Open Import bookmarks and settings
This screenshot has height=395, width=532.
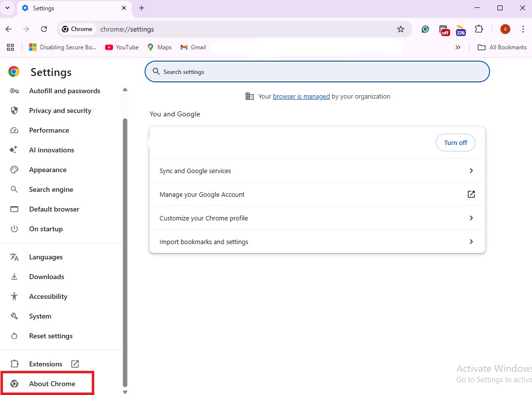click(x=317, y=242)
